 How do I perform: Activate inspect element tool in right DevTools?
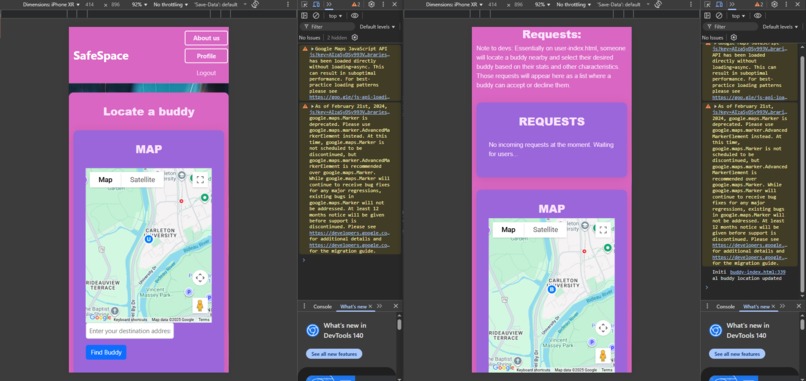[707, 4]
